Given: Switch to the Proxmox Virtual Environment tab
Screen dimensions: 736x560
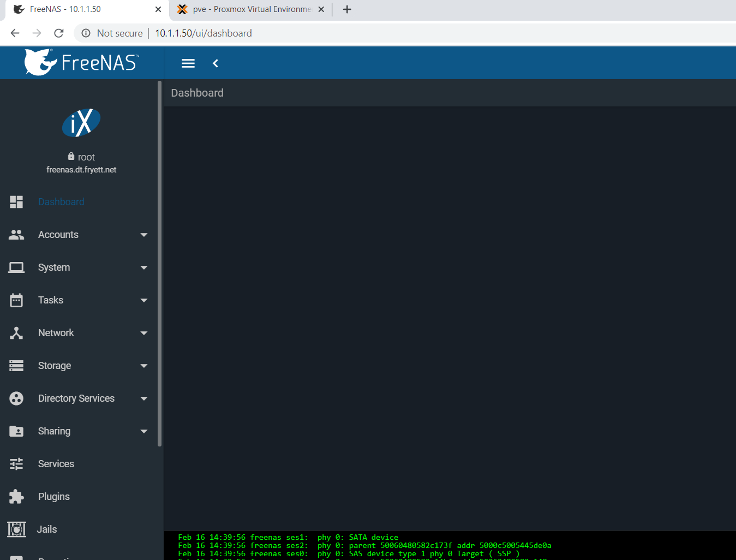Looking at the screenshot, I should pyautogui.click(x=251, y=9).
